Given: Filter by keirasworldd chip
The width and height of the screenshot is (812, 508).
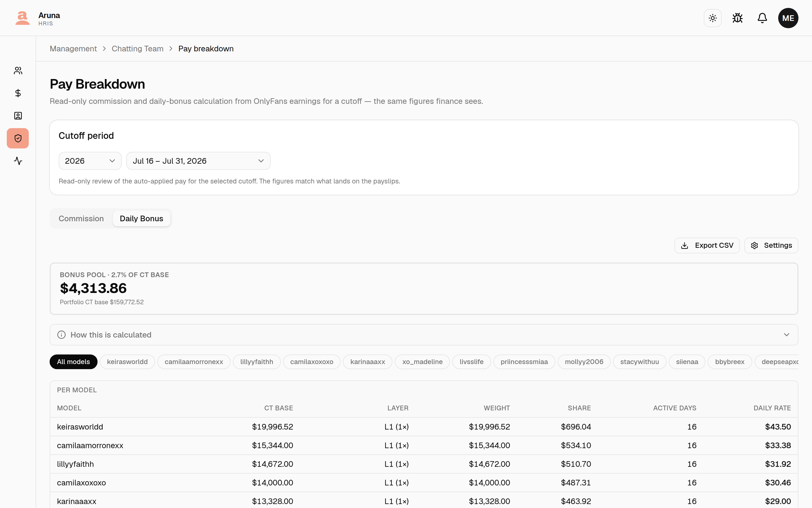Looking at the screenshot, I should click(x=127, y=362).
